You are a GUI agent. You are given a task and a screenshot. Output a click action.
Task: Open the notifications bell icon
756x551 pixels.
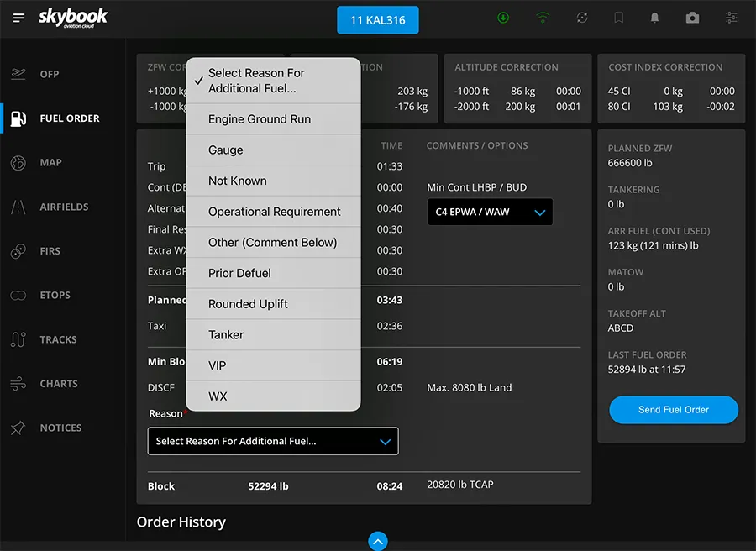(655, 18)
